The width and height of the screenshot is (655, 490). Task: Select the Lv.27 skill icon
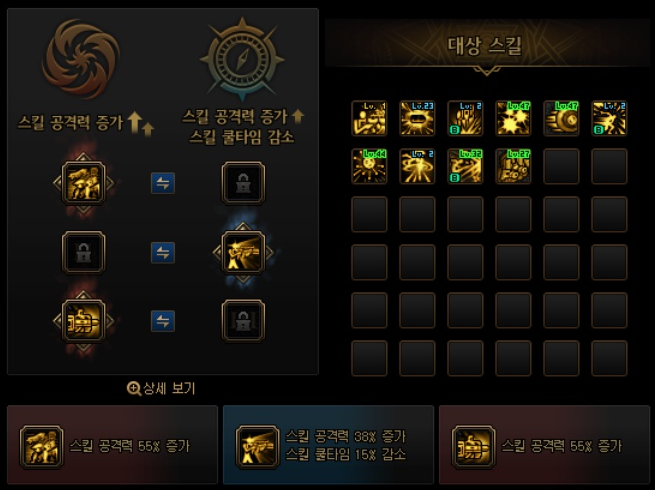[513, 167]
